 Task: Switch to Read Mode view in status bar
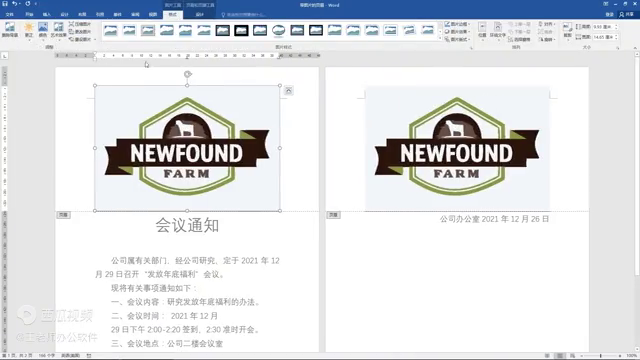coord(547,356)
